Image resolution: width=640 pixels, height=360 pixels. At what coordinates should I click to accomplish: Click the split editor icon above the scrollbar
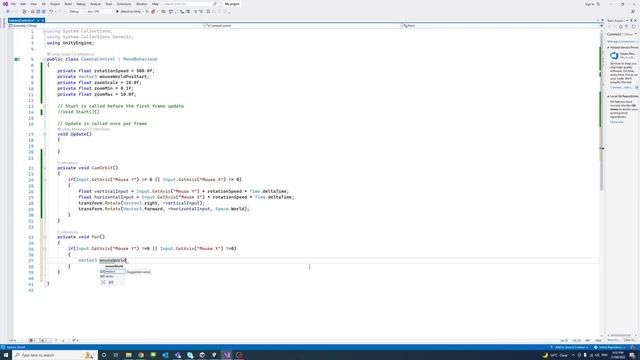[601, 26]
